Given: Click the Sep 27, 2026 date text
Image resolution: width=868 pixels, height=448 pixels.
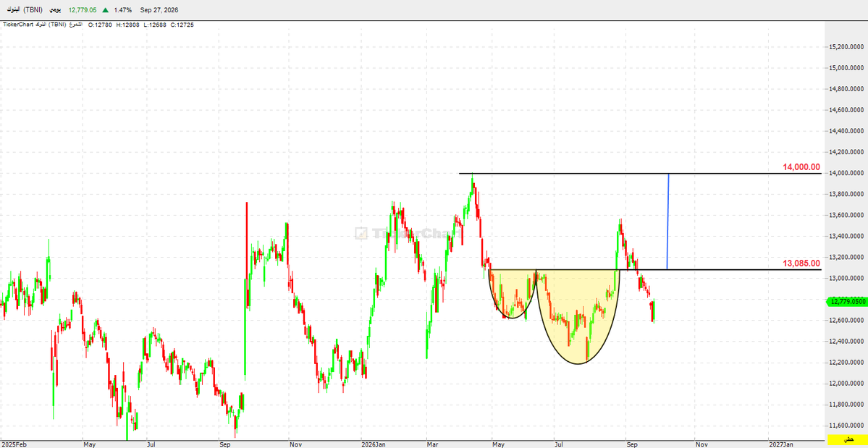Looking at the screenshot, I should [159, 10].
